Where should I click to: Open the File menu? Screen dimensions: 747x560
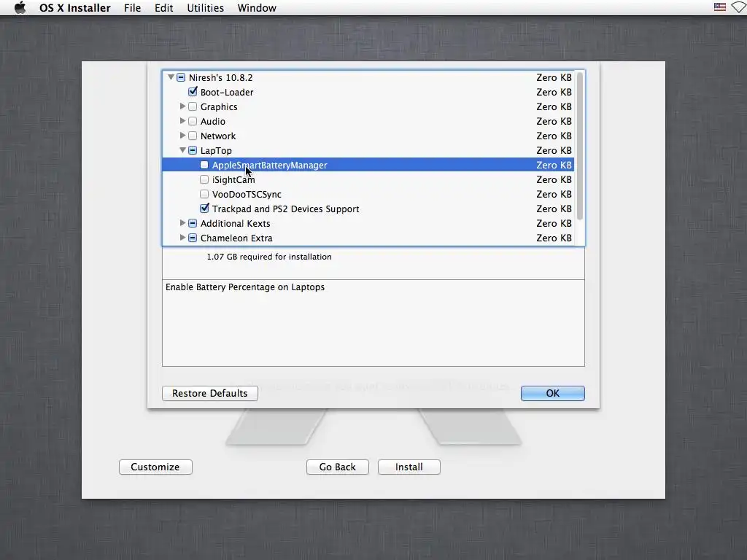tap(132, 7)
